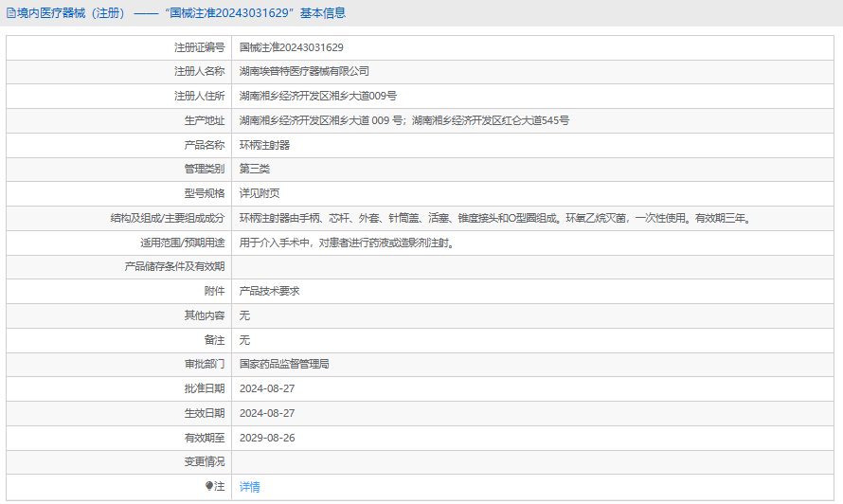This screenshot has width=843, height=504.
Task: Select the effective date in 生效日期 row
Action: point(267,414)
